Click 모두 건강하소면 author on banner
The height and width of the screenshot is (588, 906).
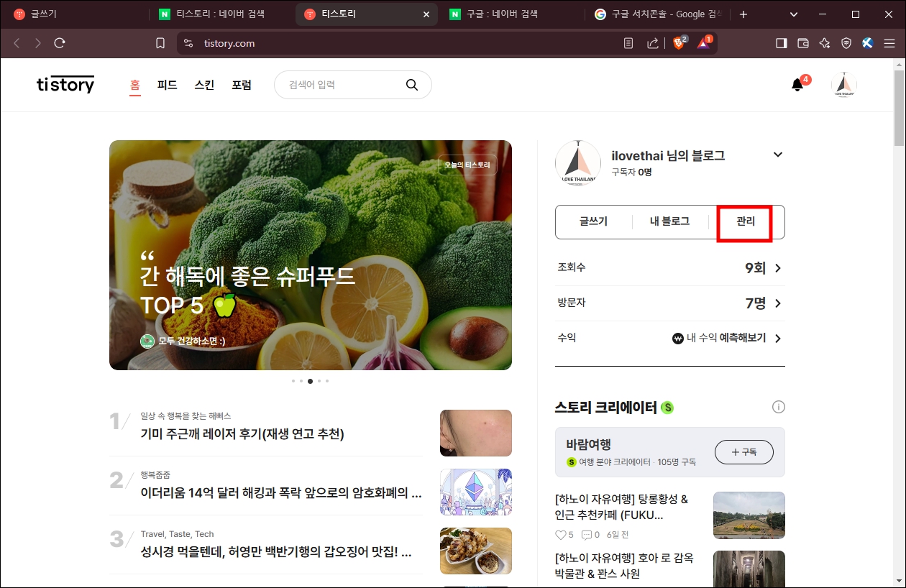click(183, 341)
